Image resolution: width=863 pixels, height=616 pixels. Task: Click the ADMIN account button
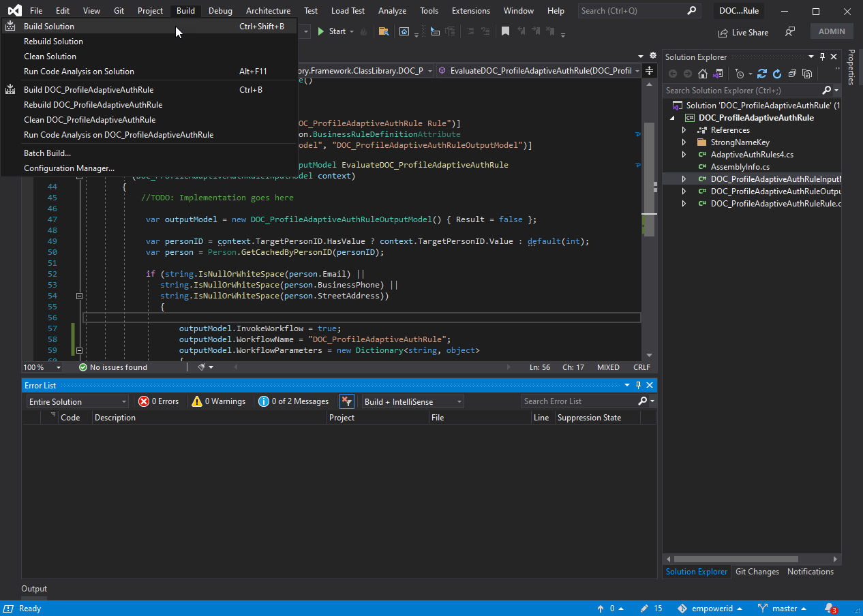tap(831, 31)
